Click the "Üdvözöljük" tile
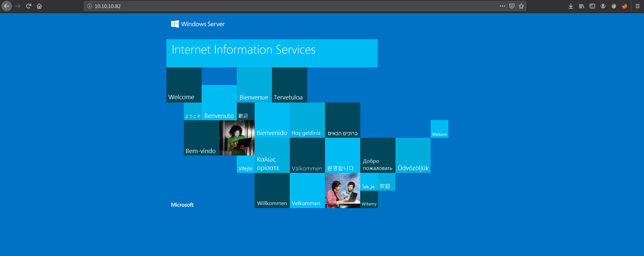The width and height of the screenshot is (644, 256). tap(413, 155)
